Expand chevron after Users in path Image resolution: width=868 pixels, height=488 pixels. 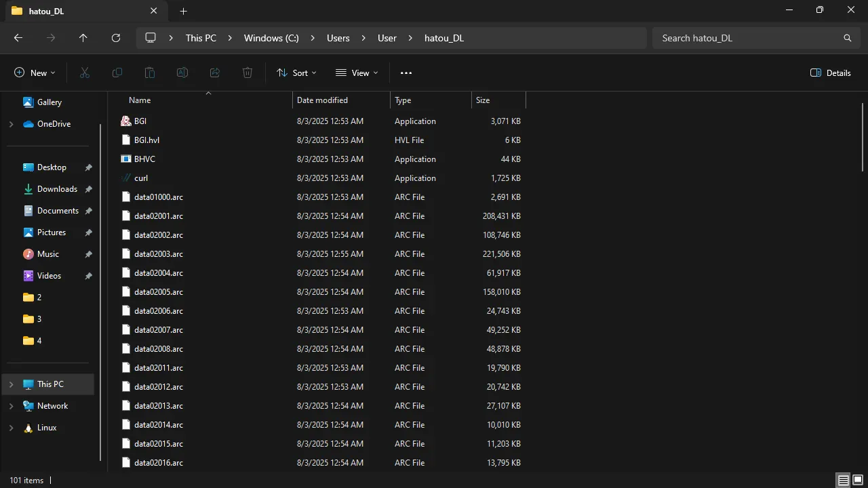363,38
